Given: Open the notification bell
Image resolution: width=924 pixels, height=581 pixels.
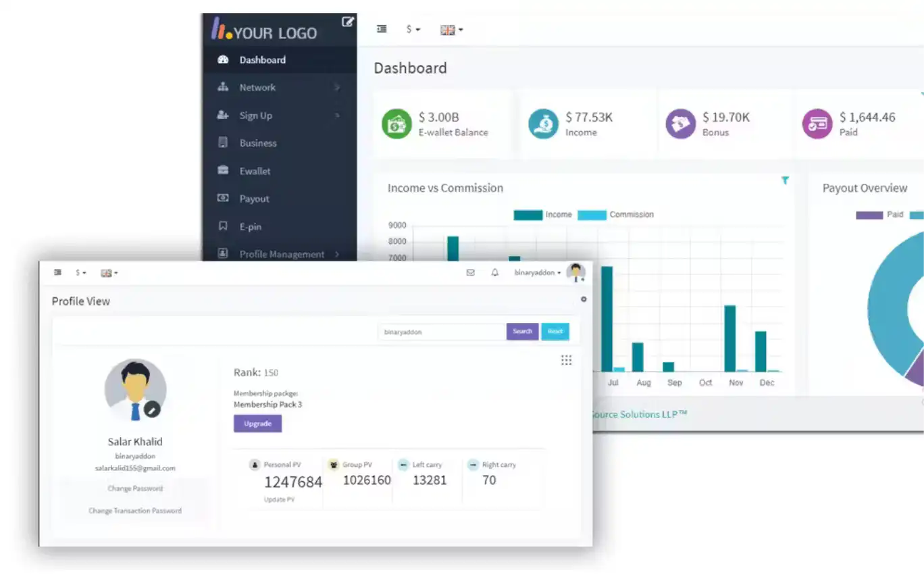Looking at the screenshot, I should [x=495, y=273].
